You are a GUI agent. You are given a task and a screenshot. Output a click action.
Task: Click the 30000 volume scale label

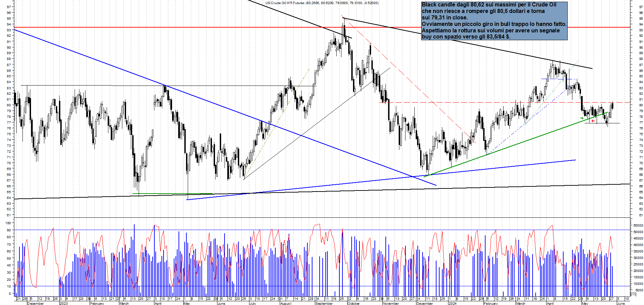(x=638, y=258)
